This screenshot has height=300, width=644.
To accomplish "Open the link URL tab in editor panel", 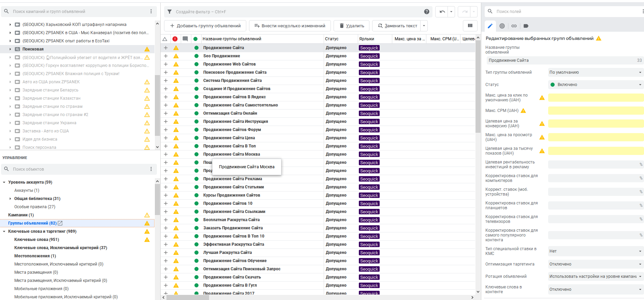I will click(514, 26).
